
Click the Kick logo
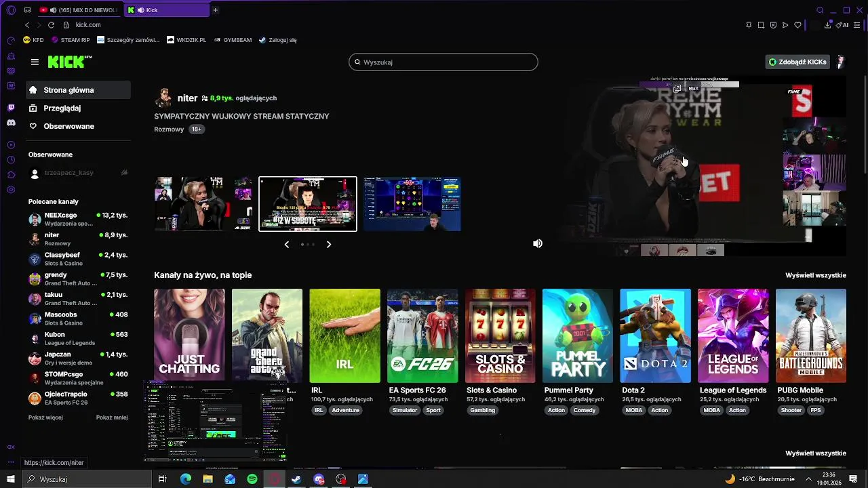pyautogui.click(x=70, y=62)
